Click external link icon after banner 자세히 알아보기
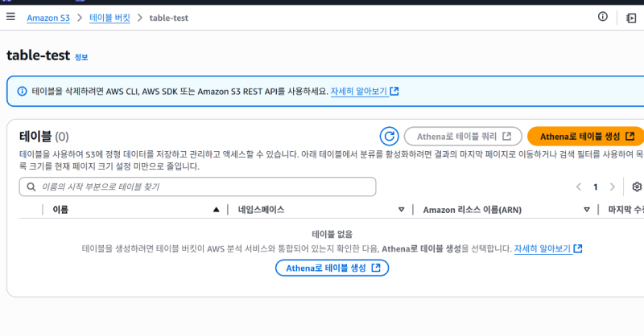The height and width of the screenshot is (336, 644). click(394, 91)
